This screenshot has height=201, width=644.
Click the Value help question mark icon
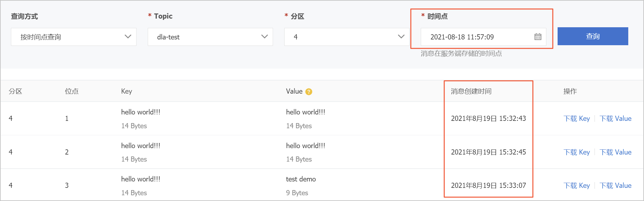click(309, 92)
